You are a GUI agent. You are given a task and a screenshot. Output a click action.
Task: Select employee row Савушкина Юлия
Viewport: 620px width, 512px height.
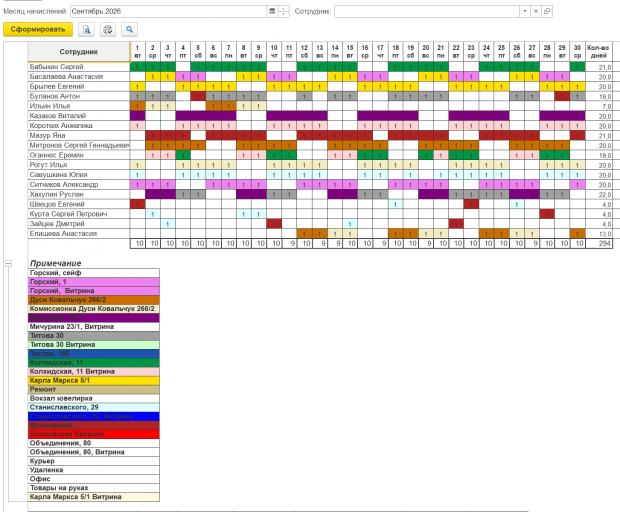[x=79, y=175]
